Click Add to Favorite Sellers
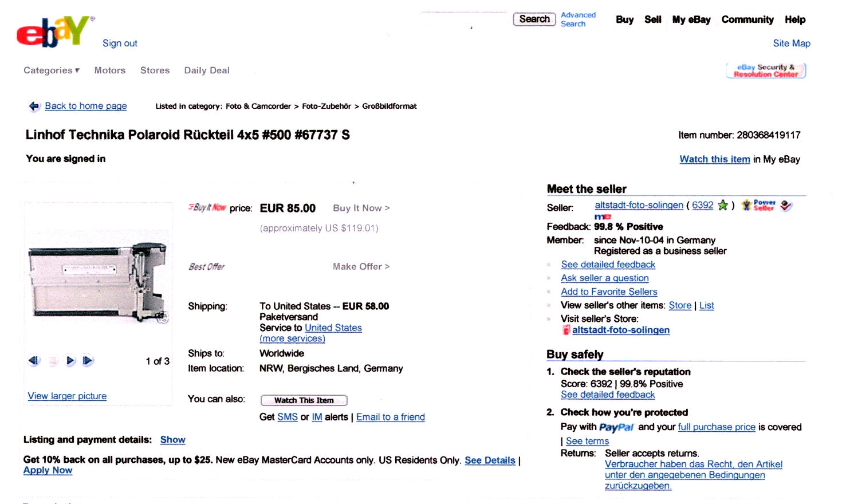The image size is (842, 504). tap(609, 292)
